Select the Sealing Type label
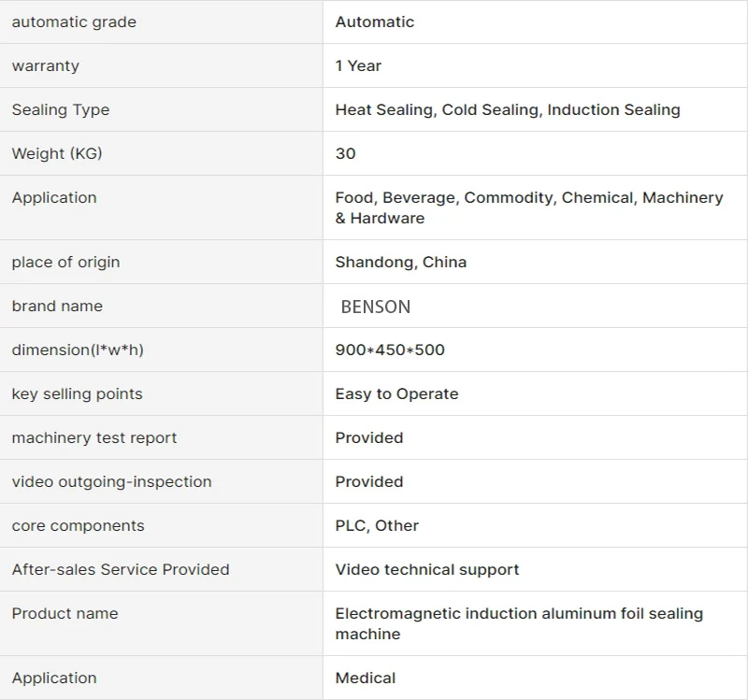 coord(61,109)
